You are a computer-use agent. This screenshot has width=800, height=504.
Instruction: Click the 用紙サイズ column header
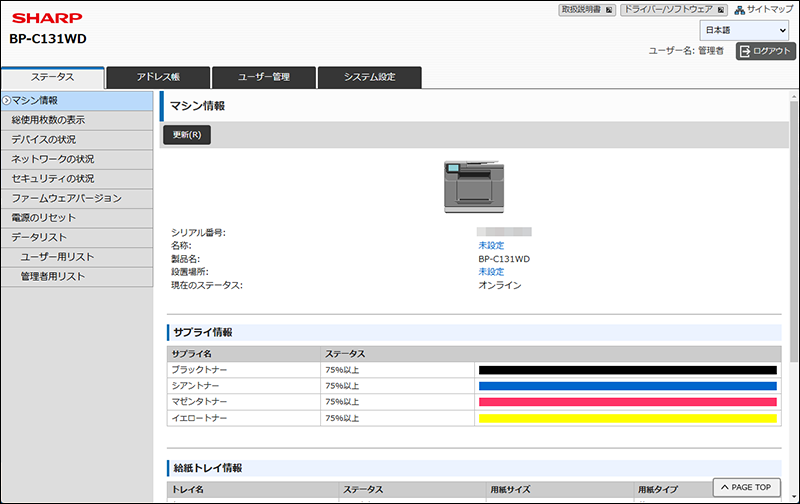click(x=510, y=490)
